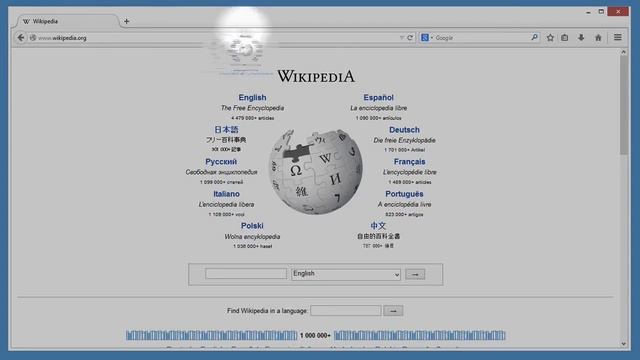The image size is (640, 360).
Task: Open the 中文 Wikipedia link
Action: point(378,226)
